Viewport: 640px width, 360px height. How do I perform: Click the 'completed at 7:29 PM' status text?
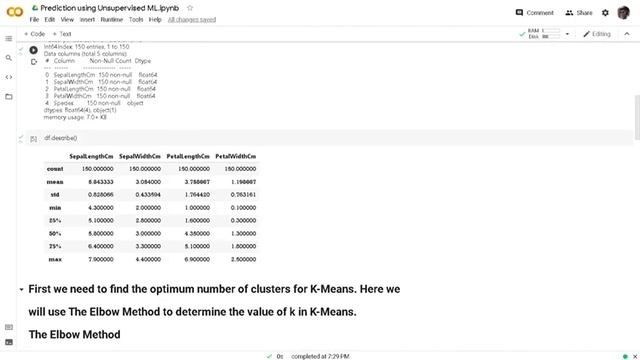coord(320,356)
